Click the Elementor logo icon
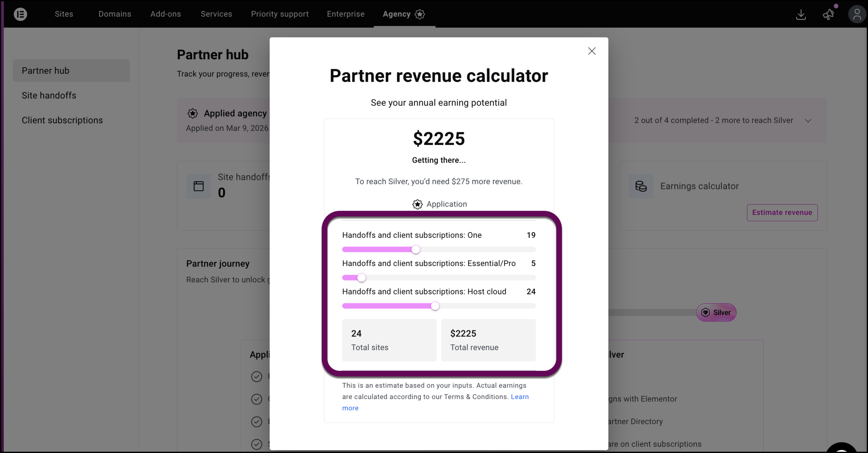The height and width of the screenshot is (453, 868). [20, 14]
